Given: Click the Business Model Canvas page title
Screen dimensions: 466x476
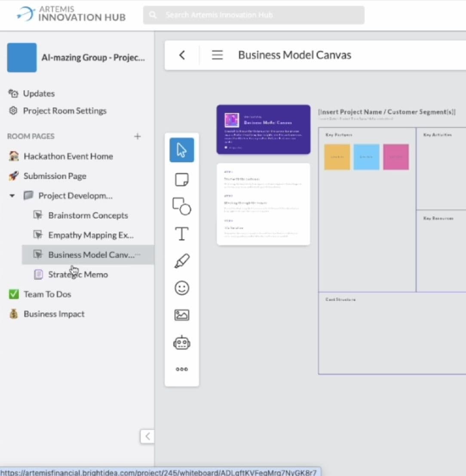Looking at the screenshot, I should [x=294, y=55].
